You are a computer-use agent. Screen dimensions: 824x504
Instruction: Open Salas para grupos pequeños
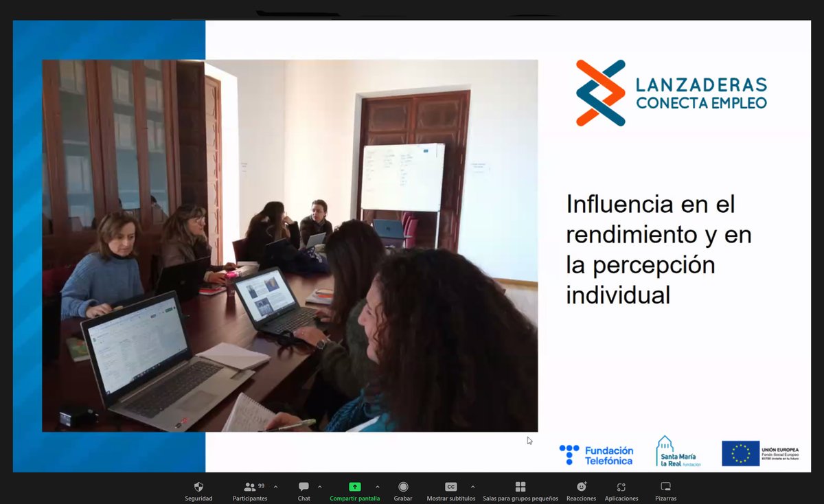click(520, 490)
